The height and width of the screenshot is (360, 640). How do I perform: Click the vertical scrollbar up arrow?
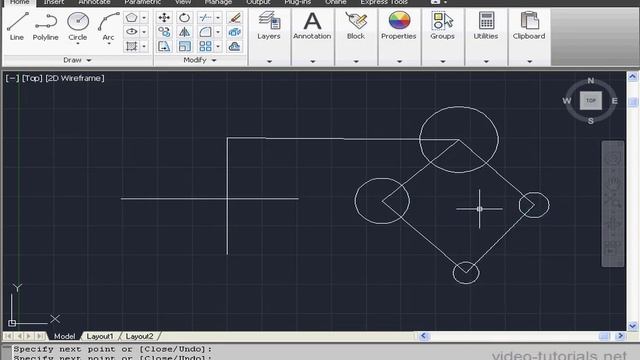633,76
